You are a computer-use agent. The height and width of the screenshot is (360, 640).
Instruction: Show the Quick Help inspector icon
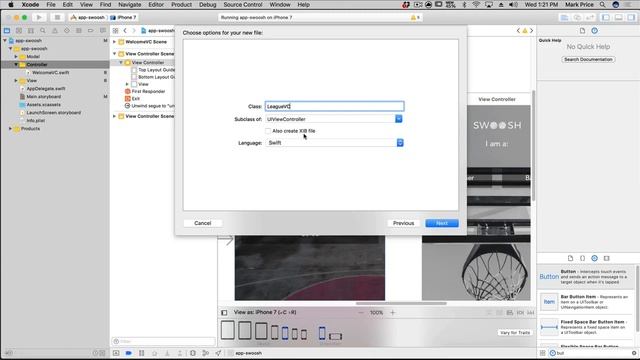pyautogui.click(x=595, y=31)
